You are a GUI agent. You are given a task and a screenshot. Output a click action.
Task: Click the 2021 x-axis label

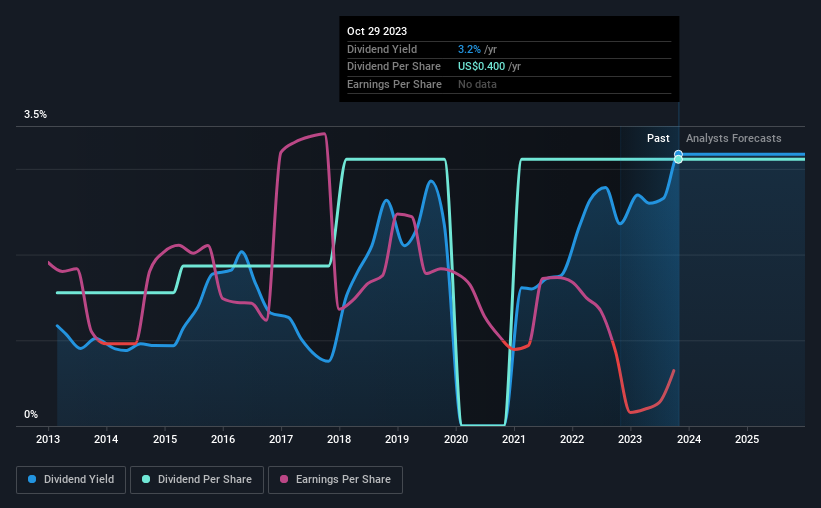click(x=514, y=439)
